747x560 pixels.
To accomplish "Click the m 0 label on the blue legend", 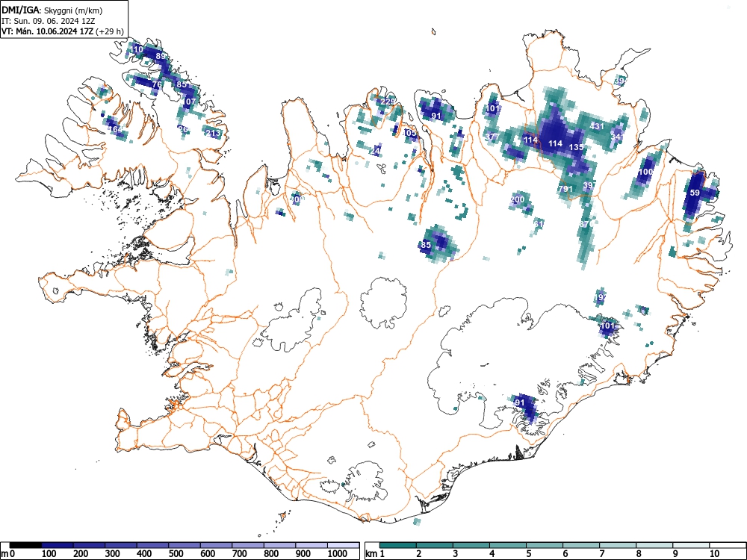I will tap(7, 554).
